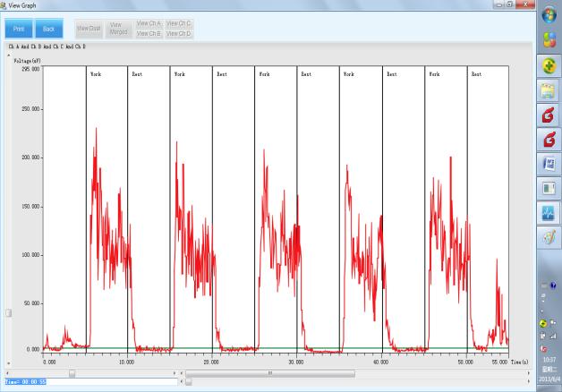Click the 100.000 voltage axis value

tap(30, 255)
